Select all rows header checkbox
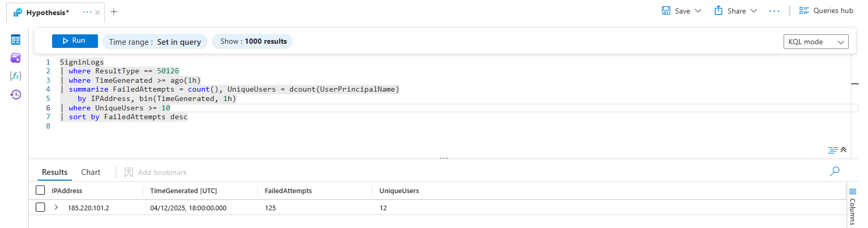868x228 pixels. click(40, 190)
